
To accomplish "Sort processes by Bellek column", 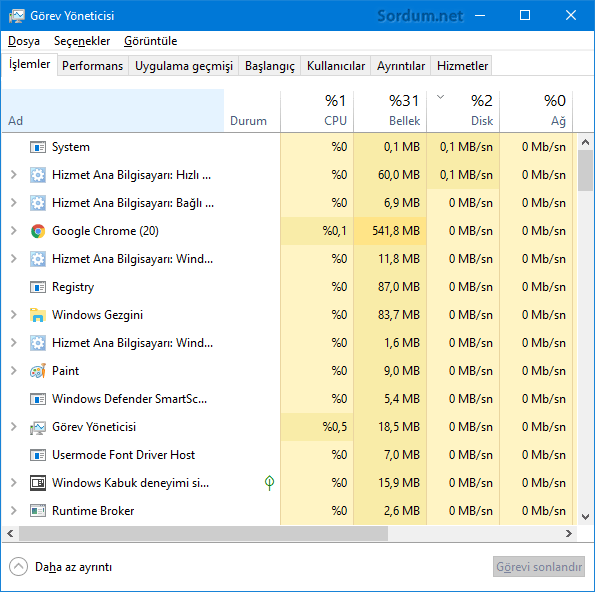I will 390,111.
